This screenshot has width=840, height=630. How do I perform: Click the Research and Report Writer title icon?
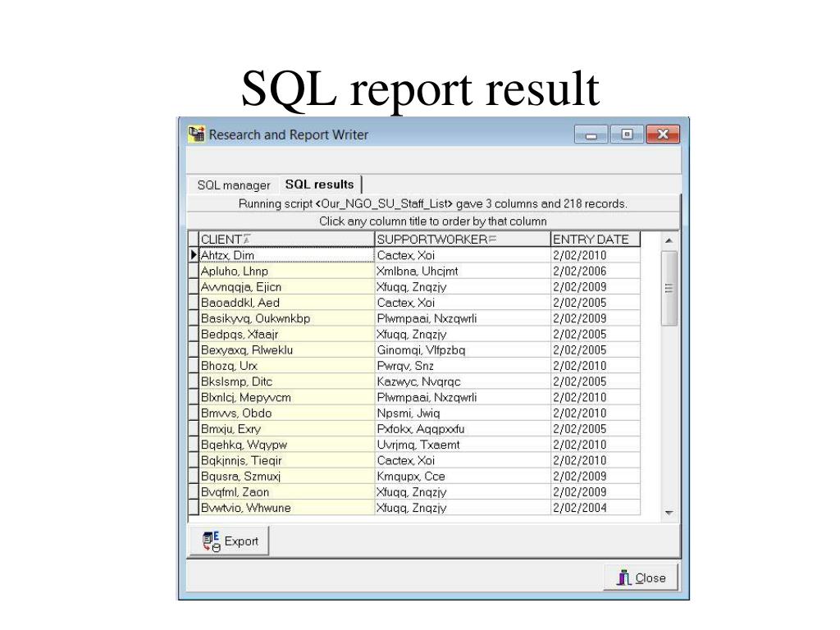coord(196,134)
